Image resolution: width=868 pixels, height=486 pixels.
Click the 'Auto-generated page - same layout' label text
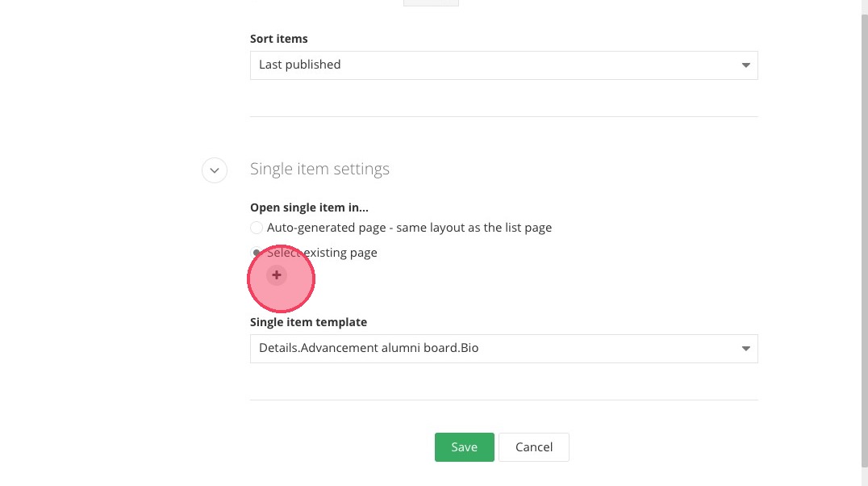[409, 228]
